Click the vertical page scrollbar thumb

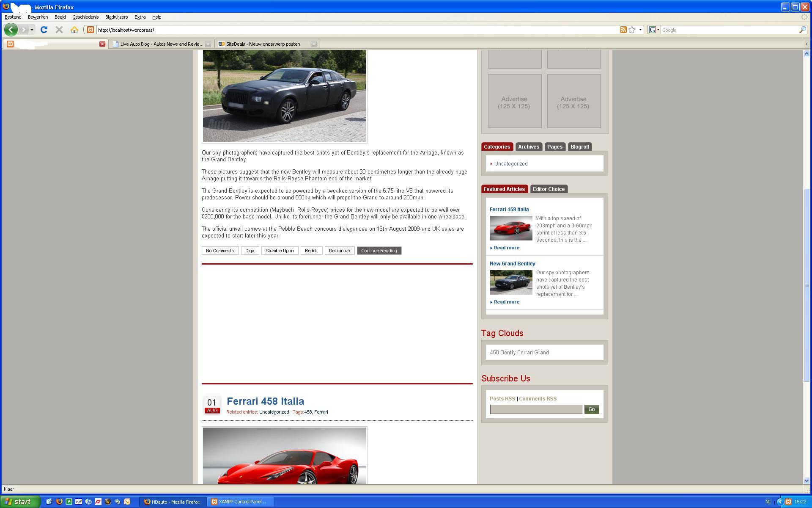point(807,284)
